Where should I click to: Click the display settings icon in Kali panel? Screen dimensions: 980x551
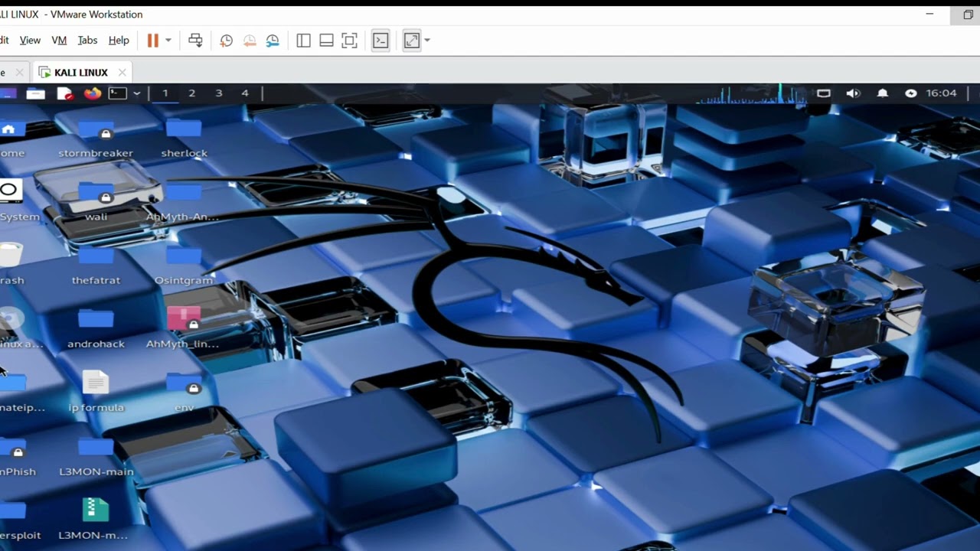pos(823,93)
